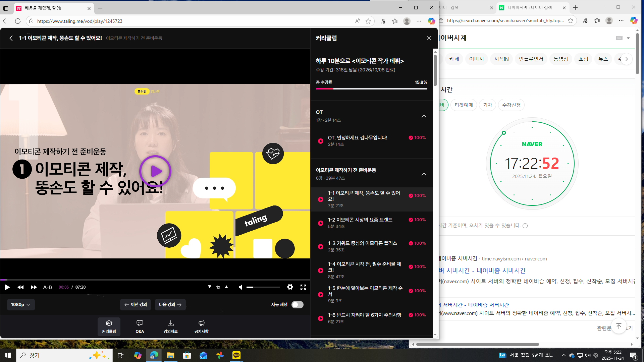Select the 커리큘럼 tab below the video

[109, 326]
